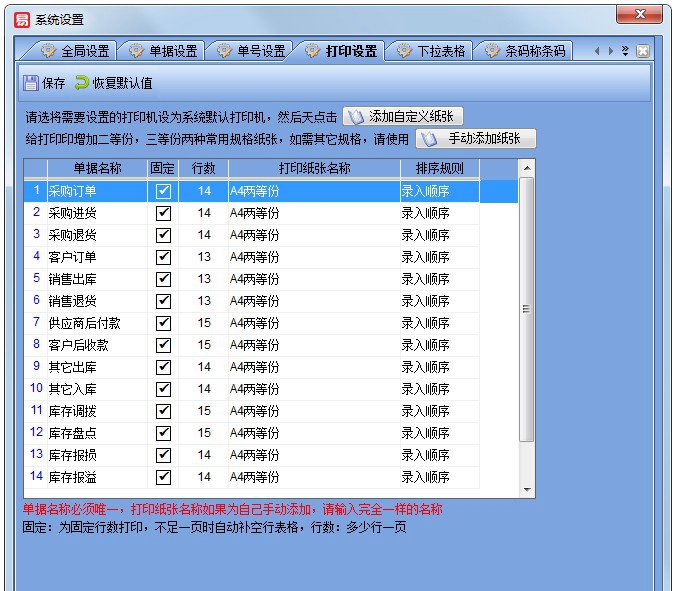This screenshot has width=678, height=591.
Task: Select 库存调拨 row name cell
Action: tap(97, 411)
